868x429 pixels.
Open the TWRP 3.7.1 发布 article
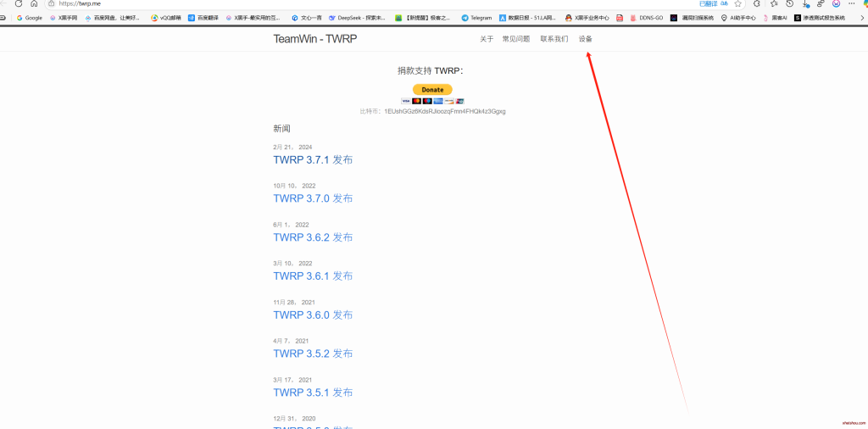(x=313, y=160)
